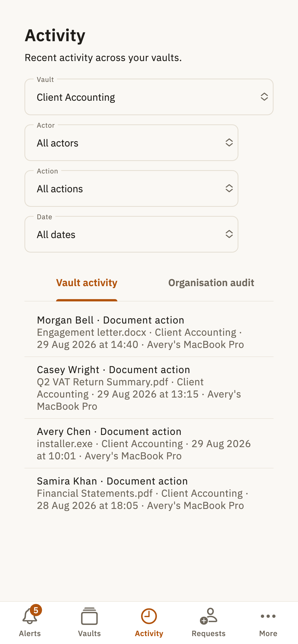Switch to the Vault activity tab
This screenshot has height=644, width=298.
87,283
